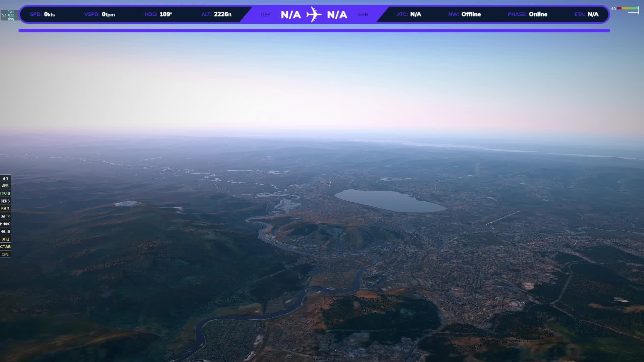Screen dimensions: 644x362
Task: Click the ПРАВ side panel button
Action: click(5, 194)
